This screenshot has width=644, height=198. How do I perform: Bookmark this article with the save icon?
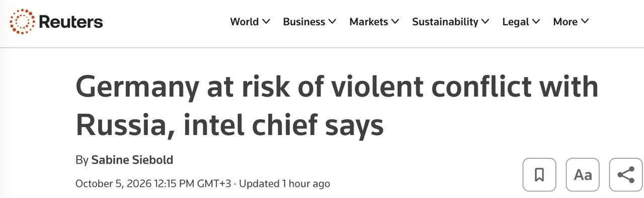coord(539,175)
